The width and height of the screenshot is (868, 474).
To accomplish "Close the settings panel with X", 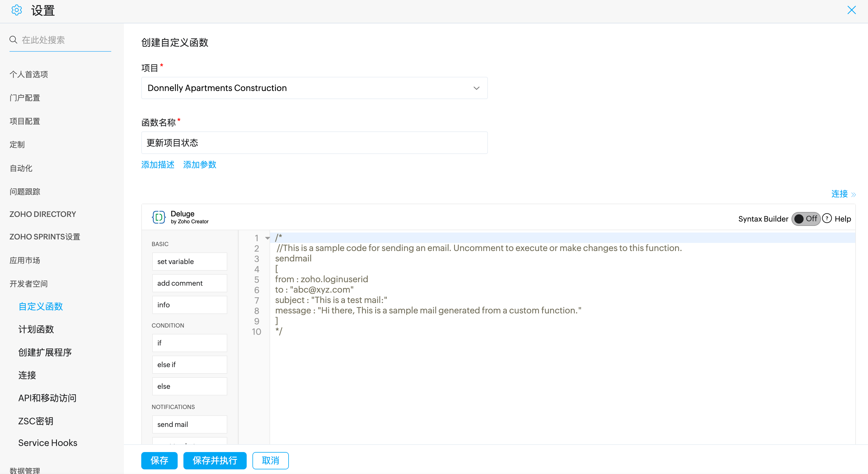I will 852,10.
